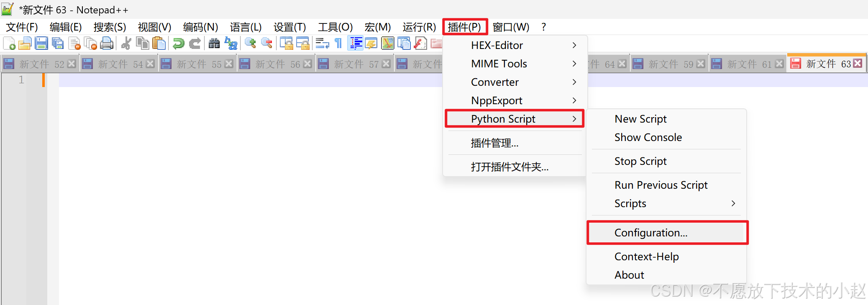Open the ? help menu
868x305 pixels.
tap(543, 27)
